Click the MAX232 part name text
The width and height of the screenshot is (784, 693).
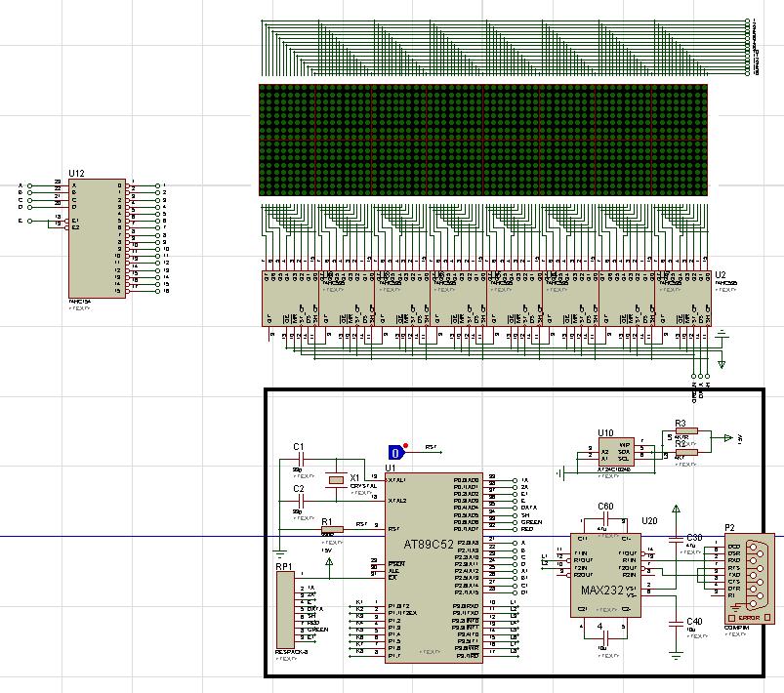tap(602, 591)
